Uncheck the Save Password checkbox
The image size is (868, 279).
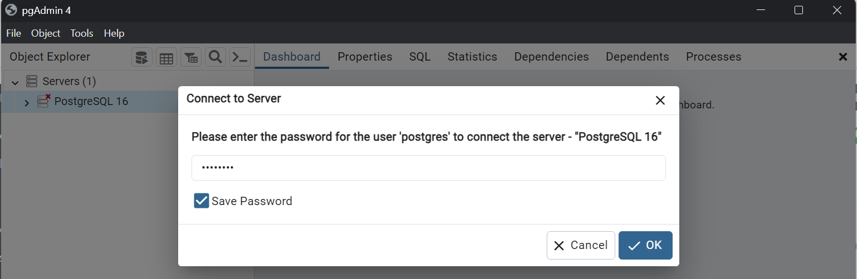coord(201,201)
